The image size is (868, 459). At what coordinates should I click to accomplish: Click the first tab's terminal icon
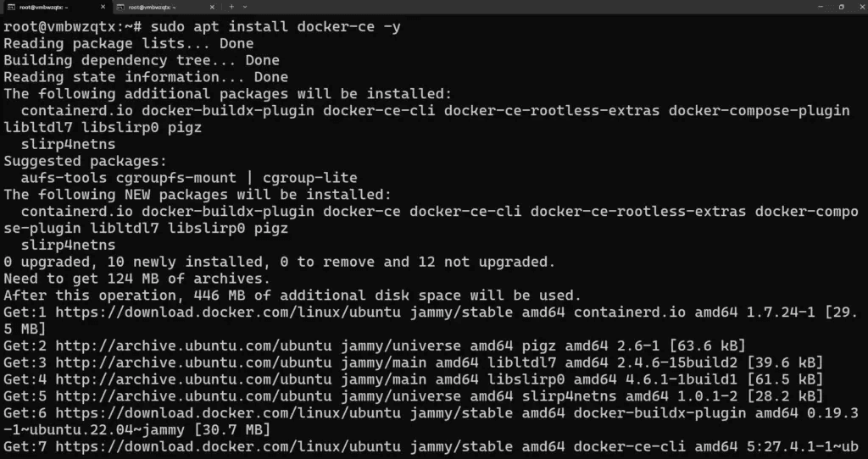(12, 7)
